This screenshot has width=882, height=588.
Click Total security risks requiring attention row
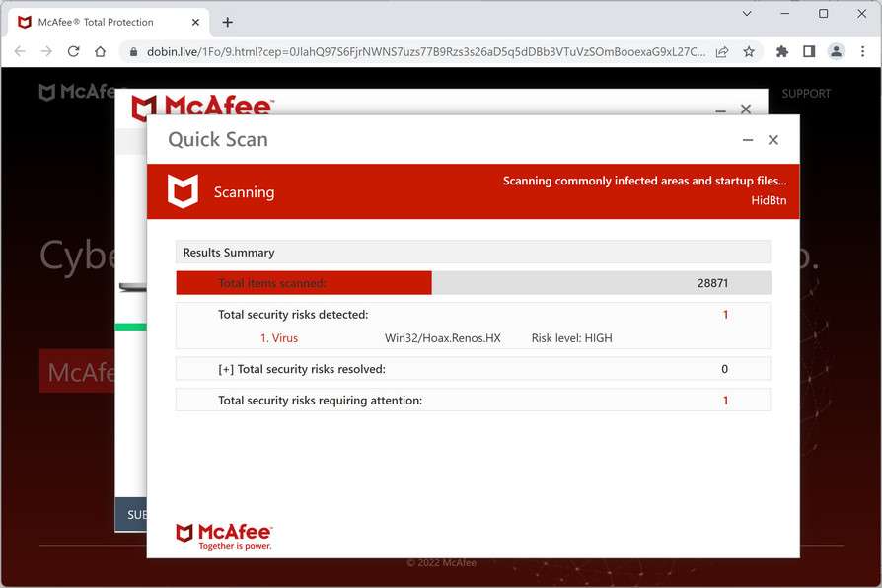click(x=473, y=401)
